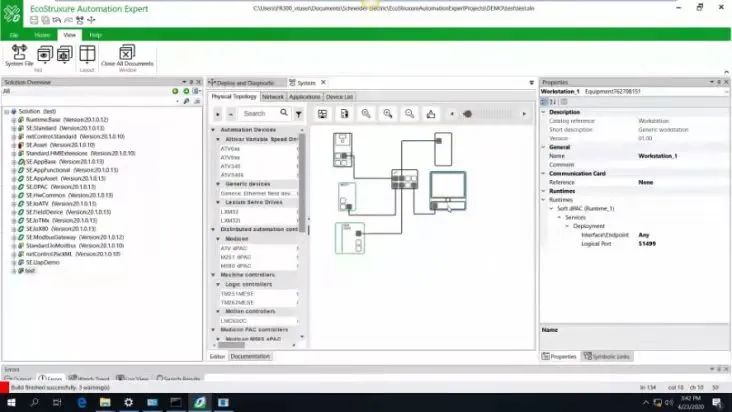The height and width of the screenshot is (412, 732).
Task: Collapse the Machine controllers catalog group
Action: click(x=213, y=275)
